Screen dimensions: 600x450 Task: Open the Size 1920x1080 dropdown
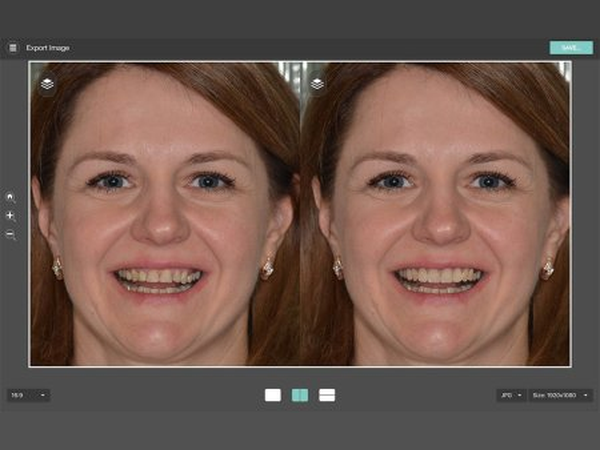(561, 395)
